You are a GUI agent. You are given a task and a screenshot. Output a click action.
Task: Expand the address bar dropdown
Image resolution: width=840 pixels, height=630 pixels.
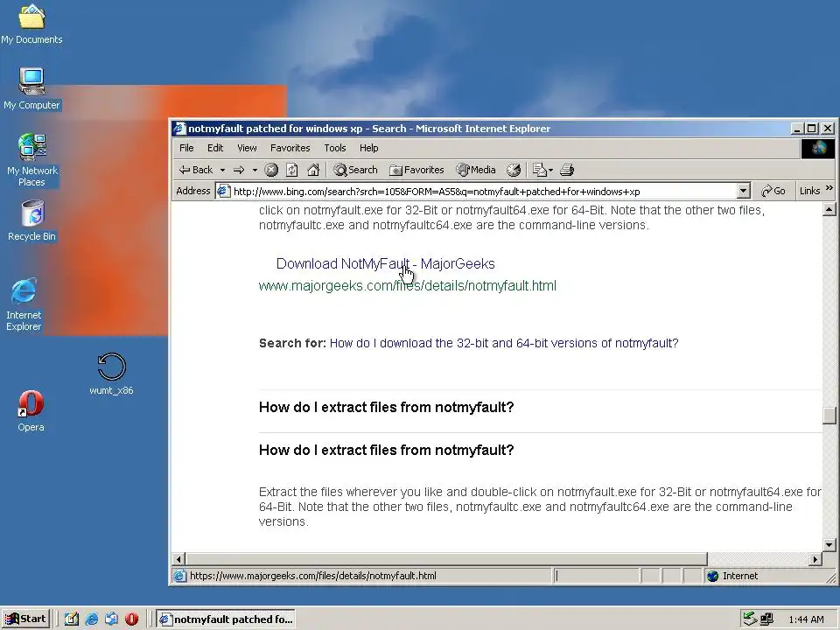(743, 191)
